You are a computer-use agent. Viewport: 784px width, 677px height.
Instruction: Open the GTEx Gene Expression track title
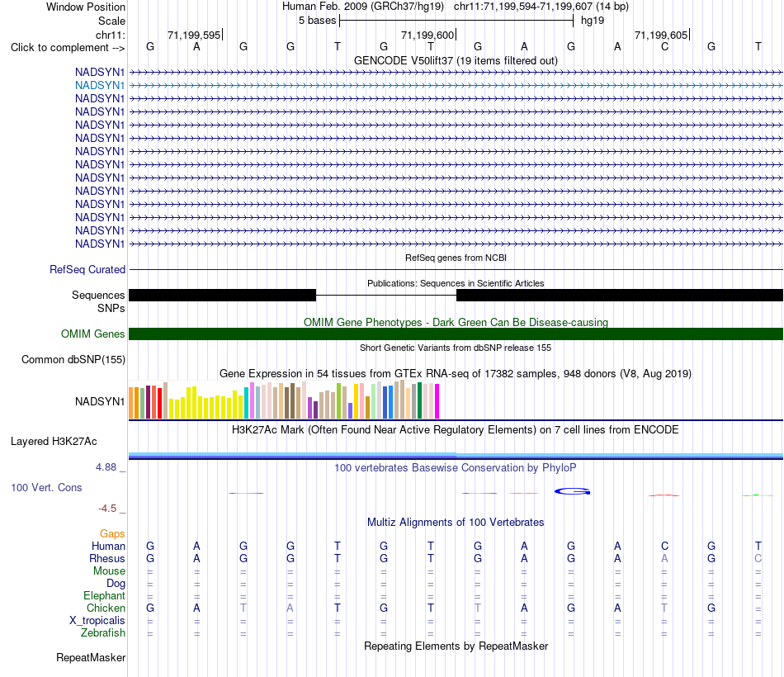pyautogui.click(x=456, y=373)
